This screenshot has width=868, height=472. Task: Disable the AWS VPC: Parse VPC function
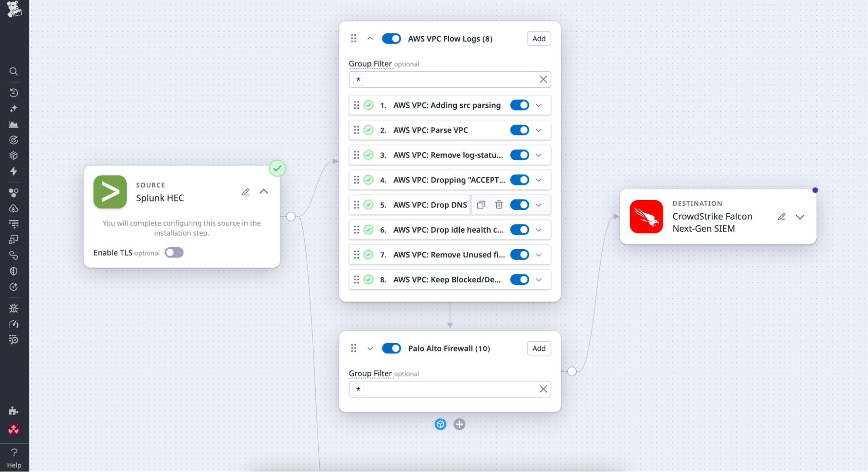[x=519, y=130]
